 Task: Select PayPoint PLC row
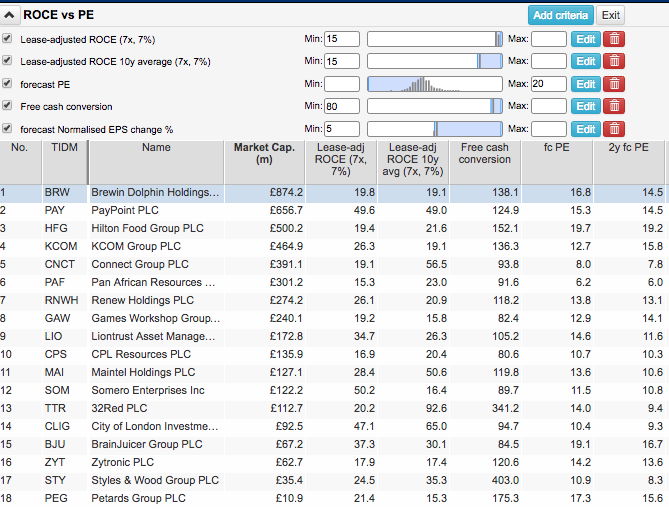tap(332, 211)
